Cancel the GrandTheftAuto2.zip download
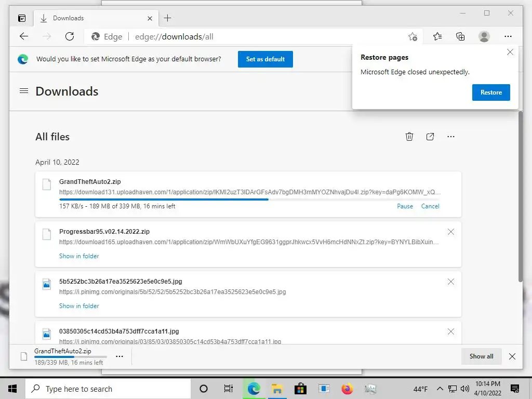 coord(430,206)
